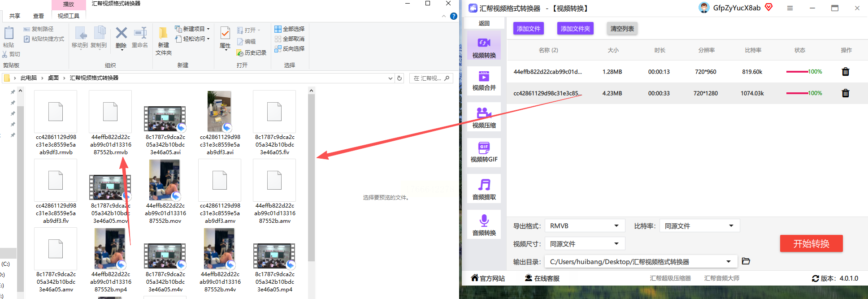Open the 音频提取 sidebar tool

click(484, 190)
